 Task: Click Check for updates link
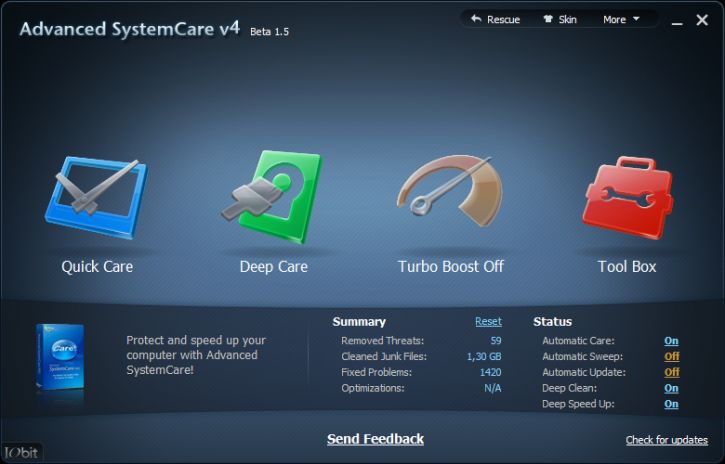click(667, 440)
